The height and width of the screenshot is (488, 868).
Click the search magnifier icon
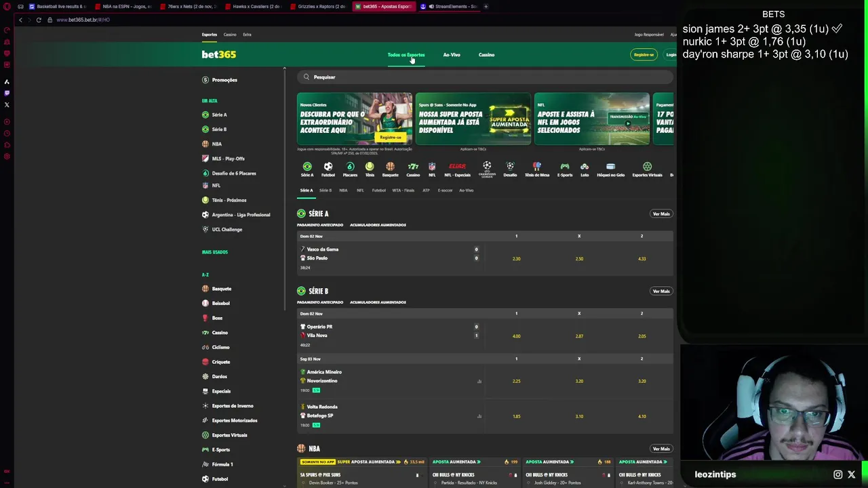pyautogui.click(x=307, y=77)
